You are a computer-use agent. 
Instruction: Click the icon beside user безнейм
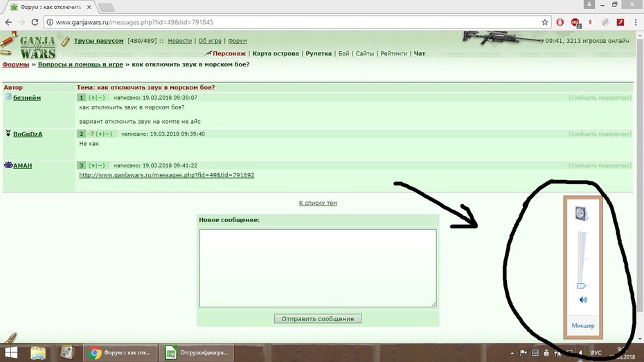(x=8, y=98)
